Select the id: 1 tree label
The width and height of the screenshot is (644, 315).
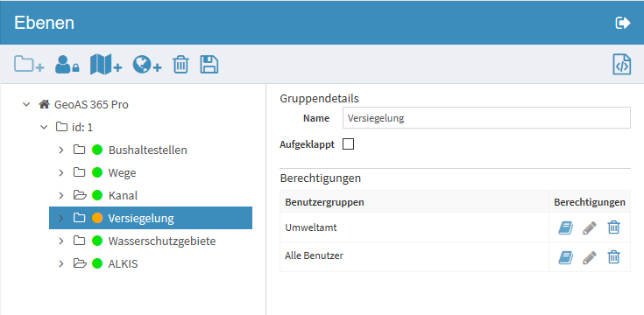(82, 127)
